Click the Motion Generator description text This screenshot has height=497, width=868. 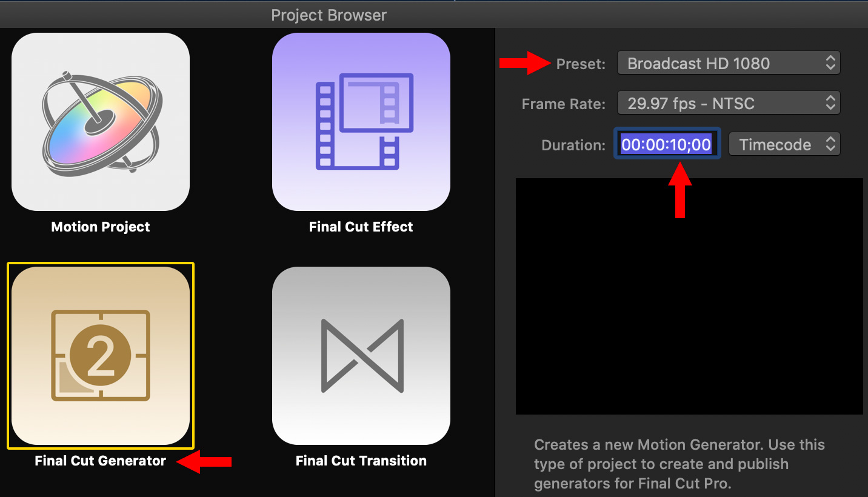pos(679,464)
